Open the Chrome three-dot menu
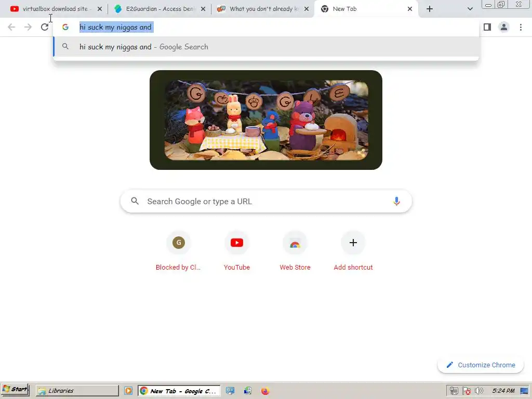The image size is (532, 399). click(521, 27)
